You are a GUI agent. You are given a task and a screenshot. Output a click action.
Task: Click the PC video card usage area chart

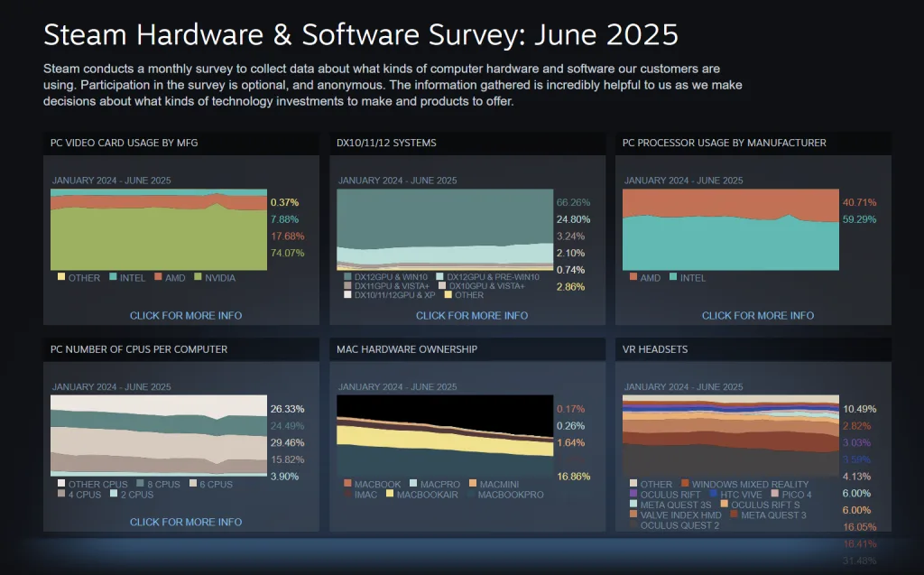point(160,229)
